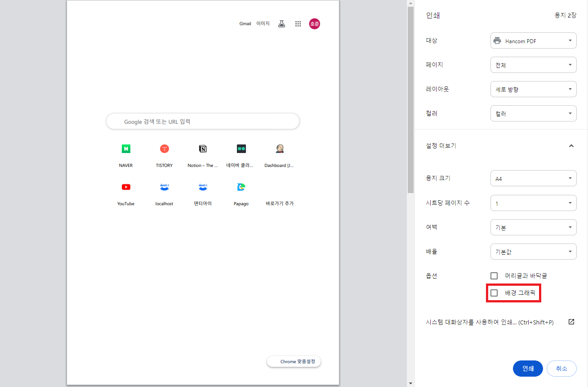The width and height of the screenshot is (588, 387).
Task: Click the Labs flask icon in the preview
Action: [281, 24]
